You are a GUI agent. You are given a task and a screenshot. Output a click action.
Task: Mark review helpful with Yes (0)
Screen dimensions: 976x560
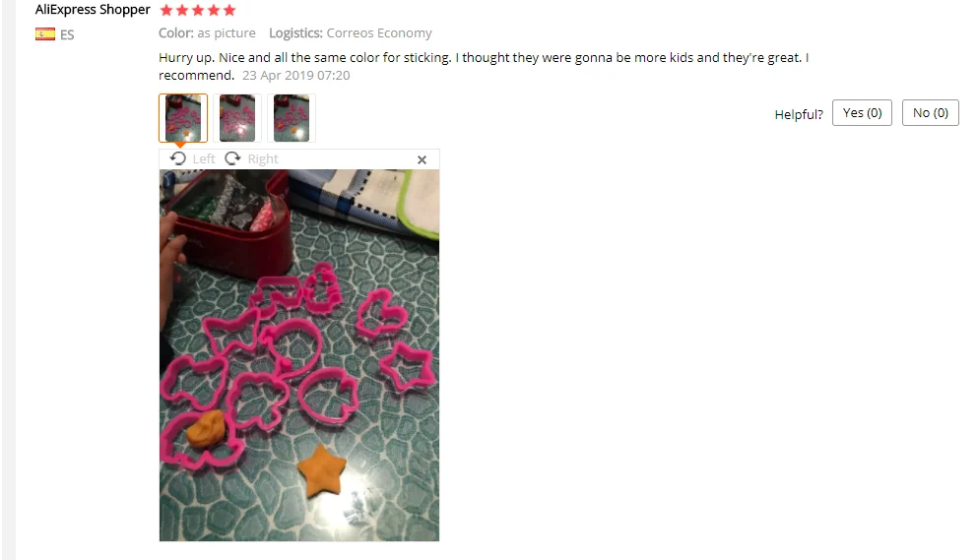click(862, 112)
